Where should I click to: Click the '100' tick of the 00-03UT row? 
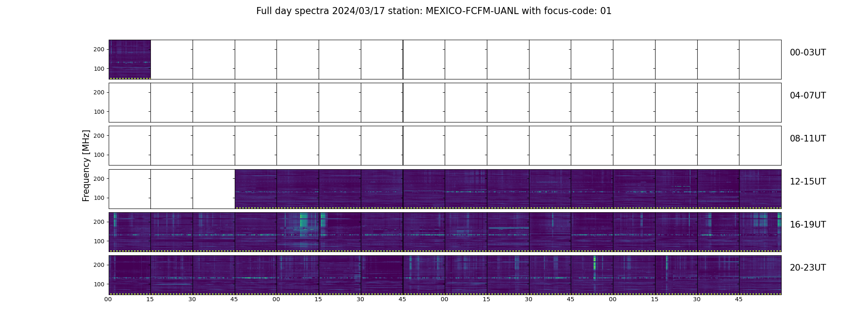point(99,69)
